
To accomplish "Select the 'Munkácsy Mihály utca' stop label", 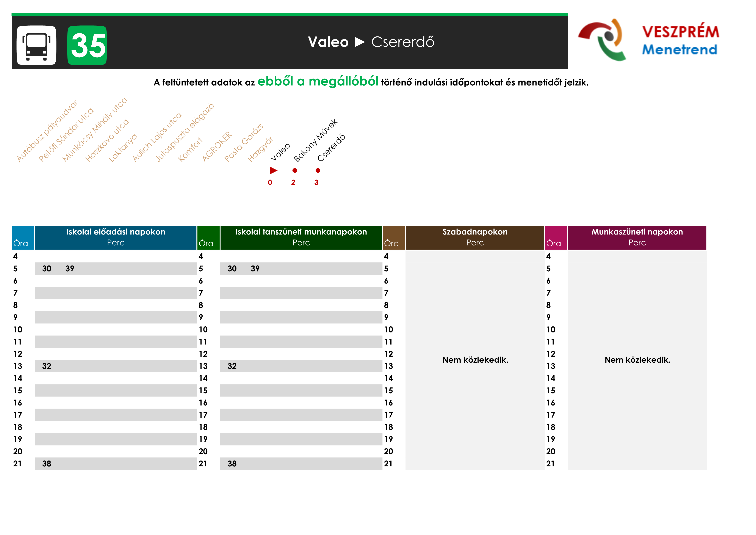I will pyautogui.click(x=94, y=129).
